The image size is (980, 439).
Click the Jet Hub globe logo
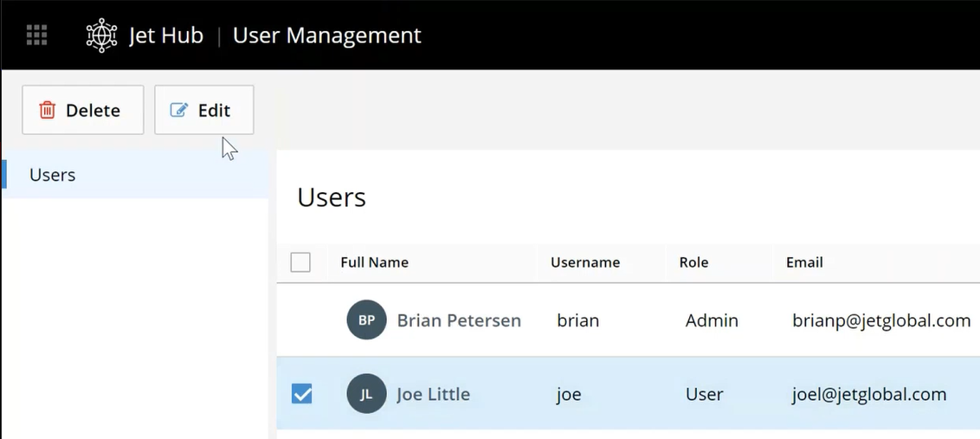pyautogui.click(x=101, y=35)
